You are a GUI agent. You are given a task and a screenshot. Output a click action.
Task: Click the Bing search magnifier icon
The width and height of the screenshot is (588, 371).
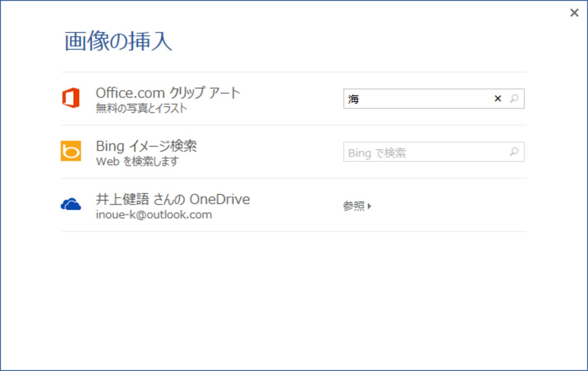(x=514, y=152)
